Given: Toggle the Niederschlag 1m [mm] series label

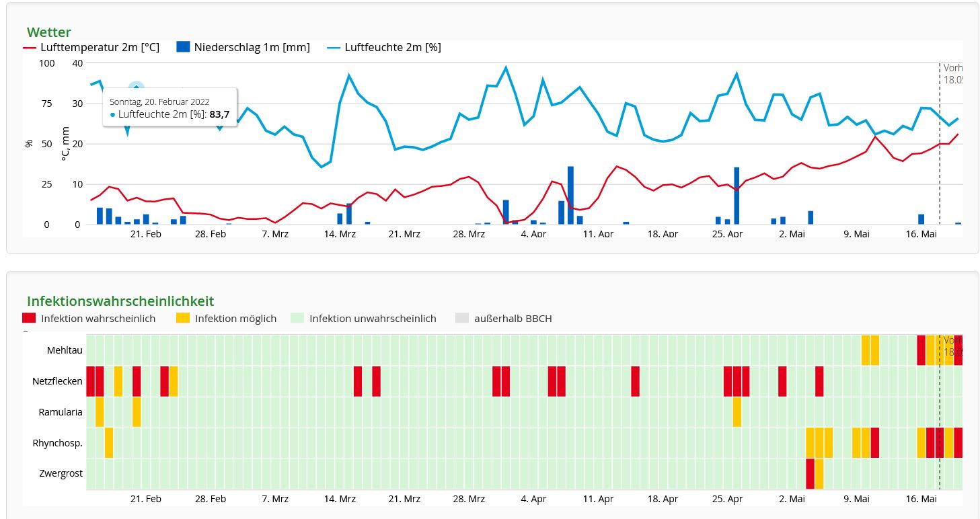Looking at the screenshot, I should click(x=252, y=48).
